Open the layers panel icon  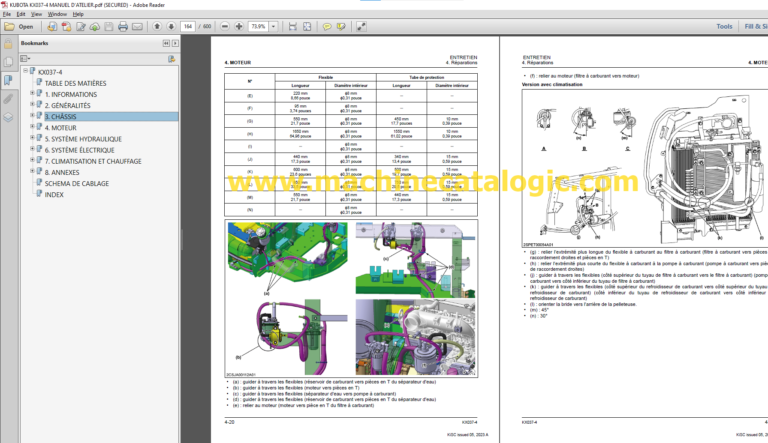pyautogui.click(x=8, y=118)
